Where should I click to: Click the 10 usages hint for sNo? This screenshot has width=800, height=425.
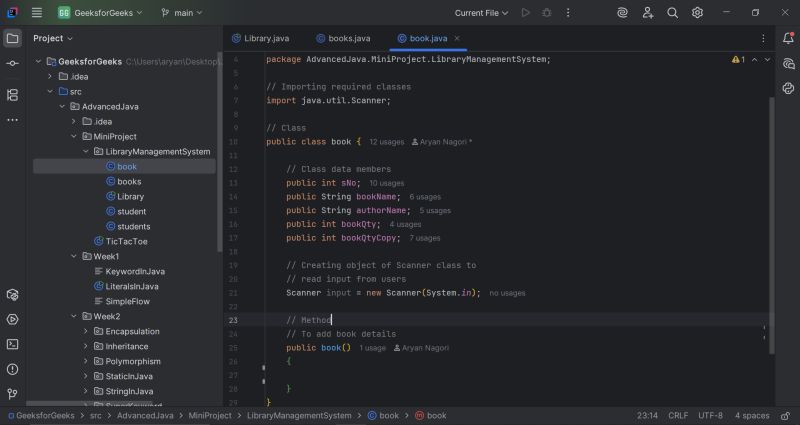click(x=386, y=183)
